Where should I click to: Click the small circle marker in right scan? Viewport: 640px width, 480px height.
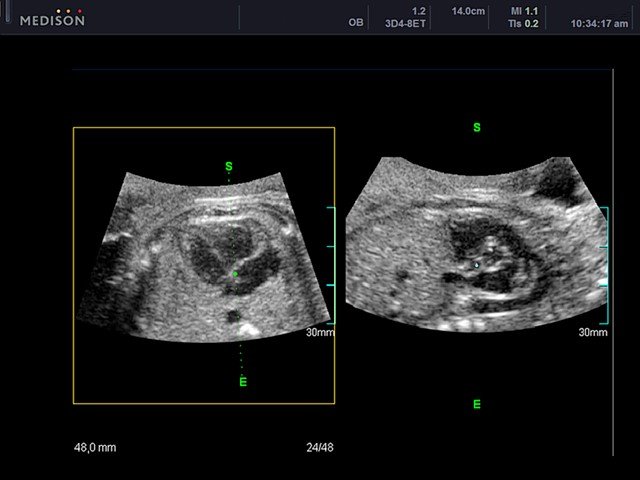click(x=477, y=264)
